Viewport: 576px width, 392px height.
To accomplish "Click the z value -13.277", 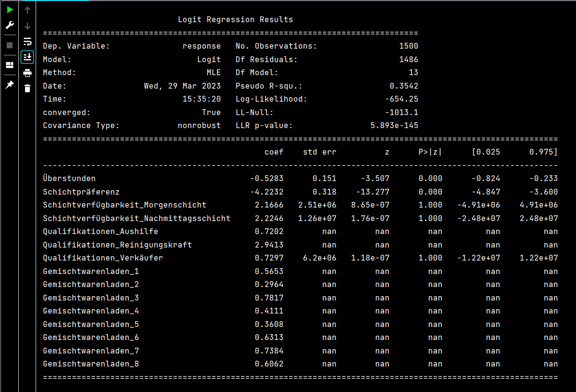I will coord(372,192).
